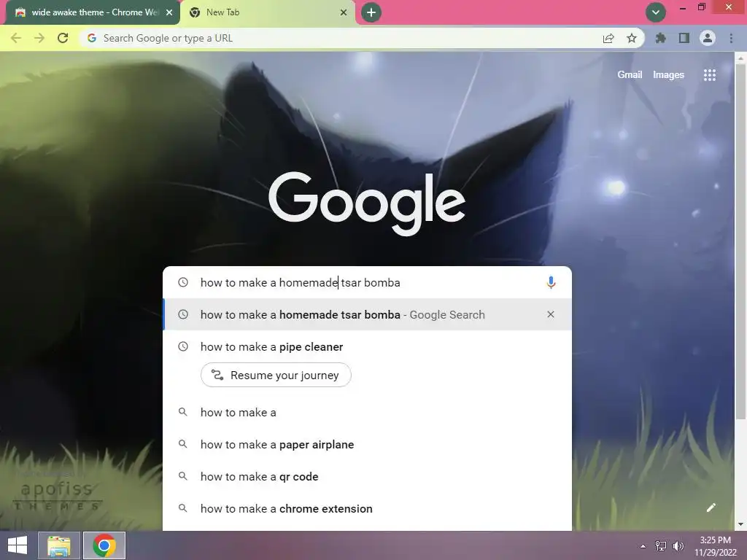Open the share this page icon
The image size is (747, 560).
[x=608, y=39]
